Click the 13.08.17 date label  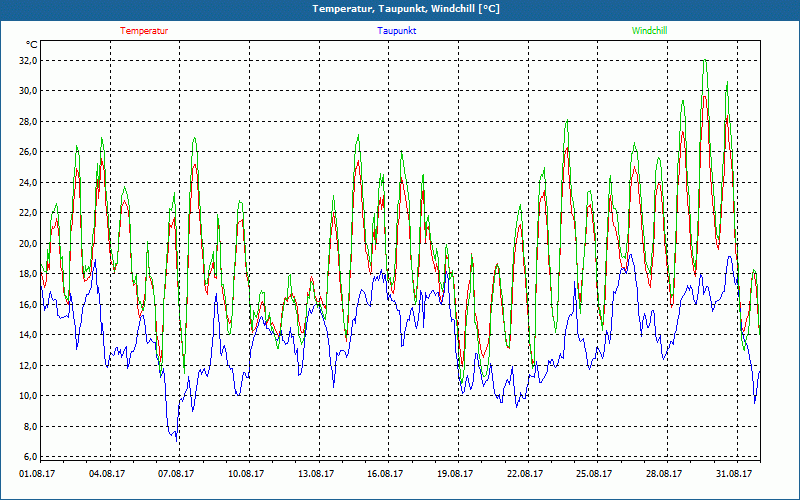[x=316, y=474]
